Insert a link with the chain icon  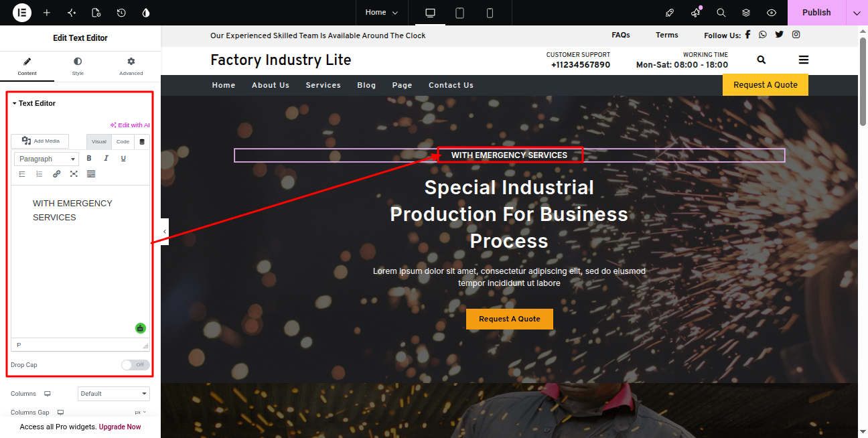tap(56, 174)
